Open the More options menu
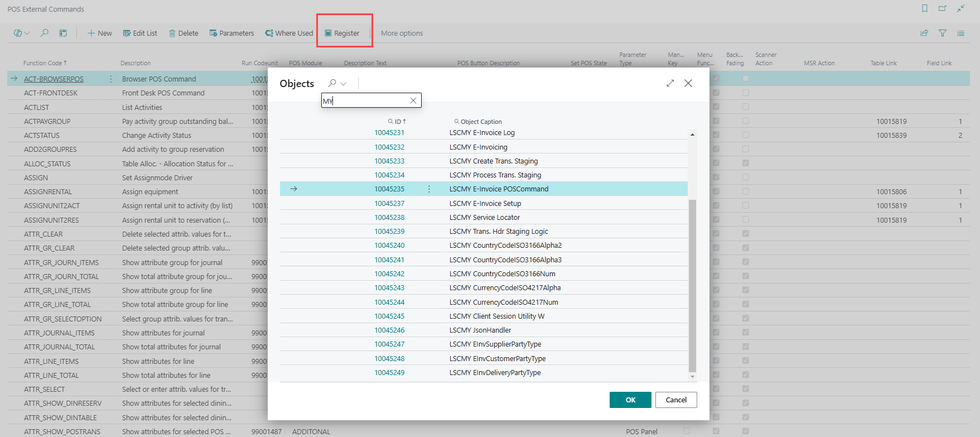Screen dimensions: 980x437 (402, 33)
